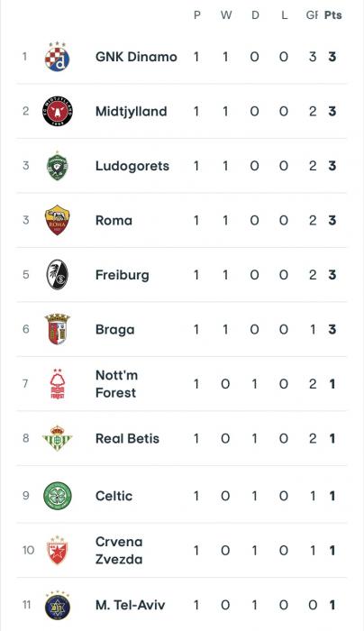Image resolution: width=364 pixels, height=631 pixels.
Task: Tap the Braga club crest
Action: coord(57,329)
